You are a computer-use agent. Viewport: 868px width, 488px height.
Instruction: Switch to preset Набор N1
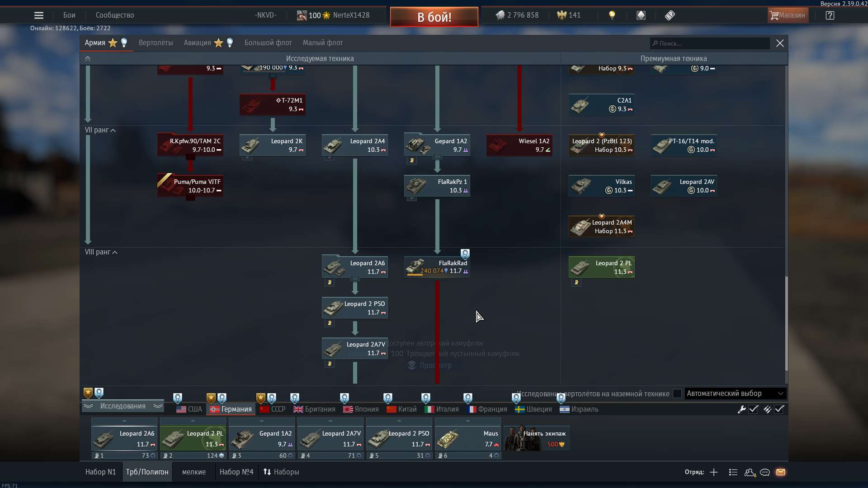100,472
